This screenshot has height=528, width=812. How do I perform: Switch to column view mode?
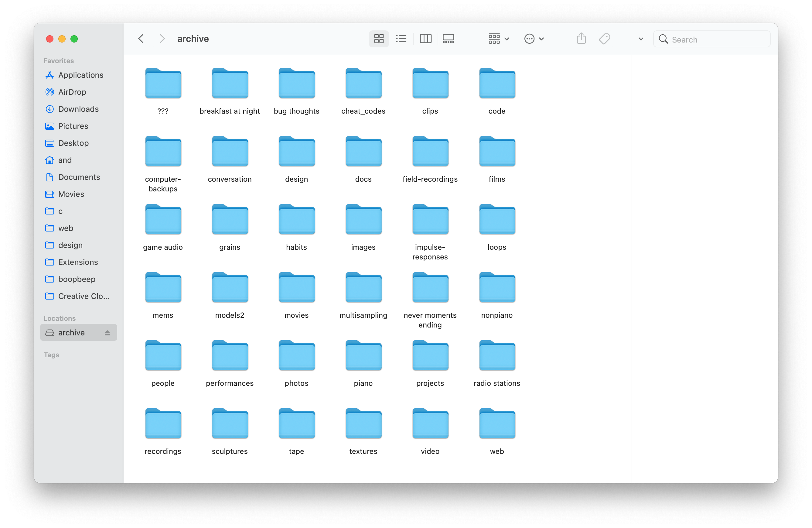[425, 39]
